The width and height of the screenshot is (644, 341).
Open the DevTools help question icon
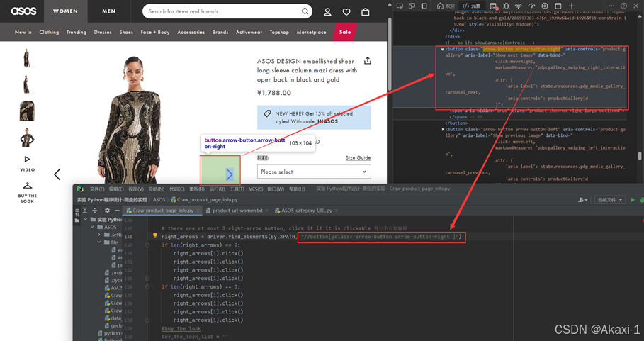click(x=623, y=6)
